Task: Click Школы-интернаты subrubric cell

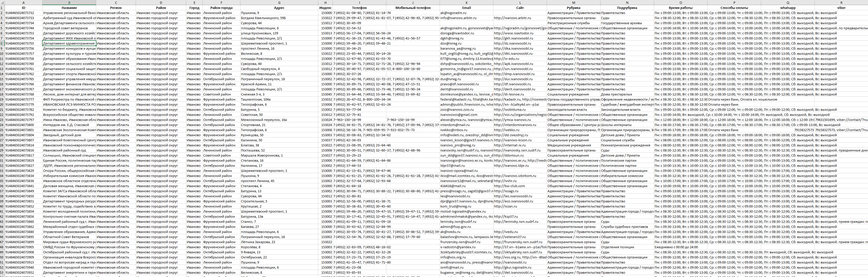Action: tap(627, 125)
